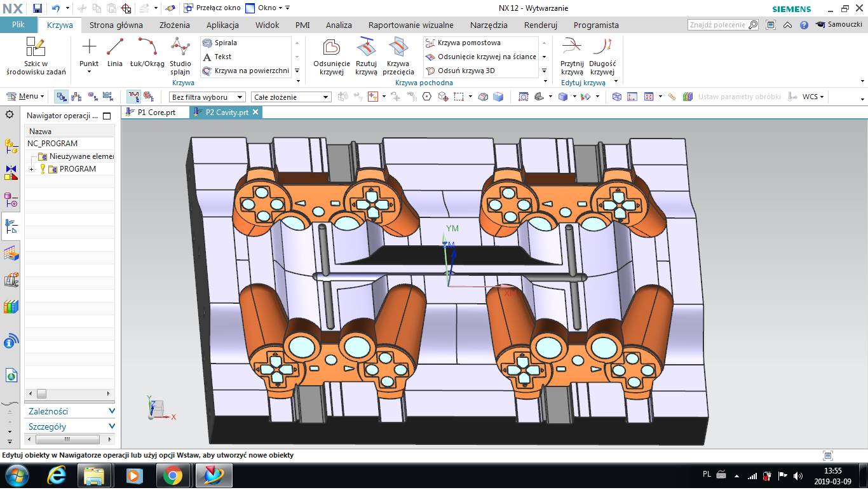Maximize the Nawigator operacji panel checkbox
Screen dimensions: 868x497
coord(107,116)
